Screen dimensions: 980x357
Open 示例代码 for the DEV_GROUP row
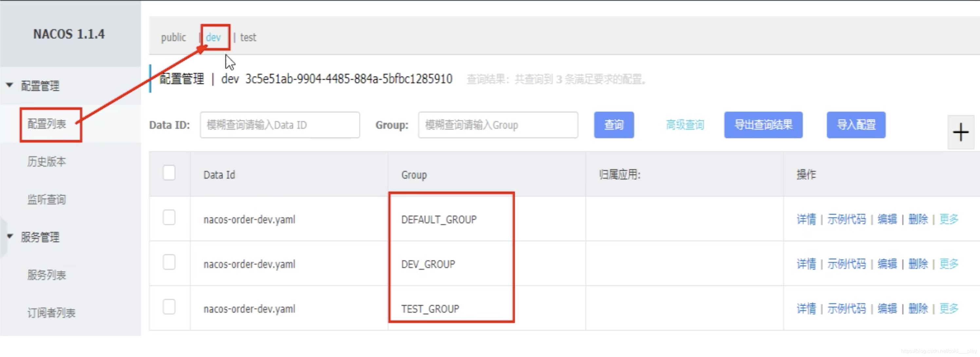846,264
